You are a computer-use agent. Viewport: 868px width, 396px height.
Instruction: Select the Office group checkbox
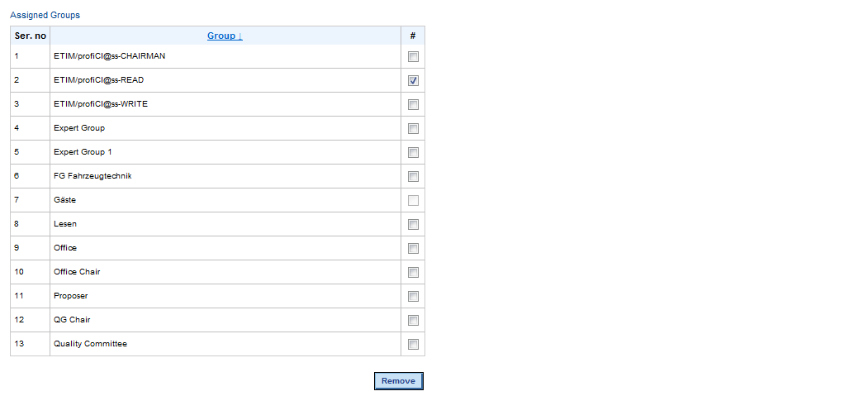(413, 249)
